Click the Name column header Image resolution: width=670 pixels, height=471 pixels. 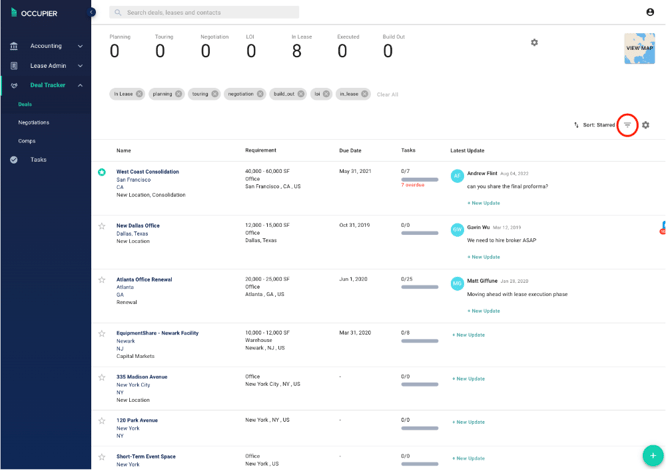pyautogui.click(x=123, y=151)
